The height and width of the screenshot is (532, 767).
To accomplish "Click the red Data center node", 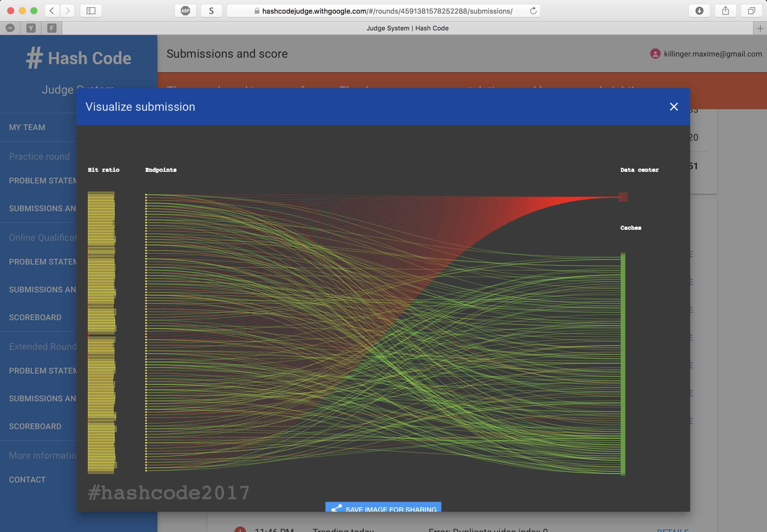I will click(x=623, y=197).
